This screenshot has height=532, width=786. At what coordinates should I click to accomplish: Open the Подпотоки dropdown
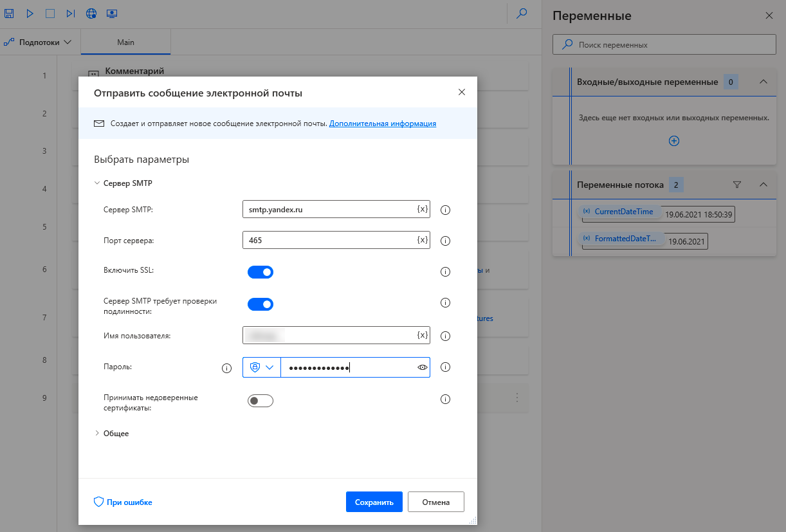pos(37,42)
